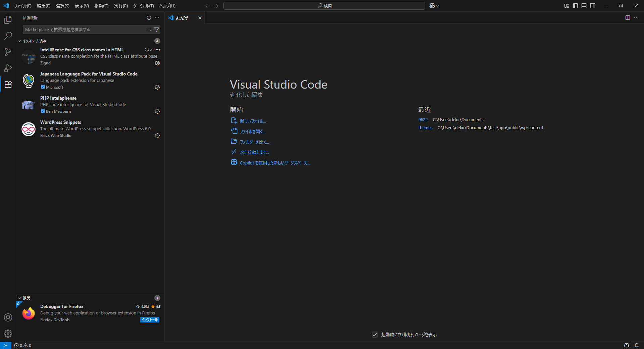
Task: Open the extension filter funnel
Action: click(157, 30)
